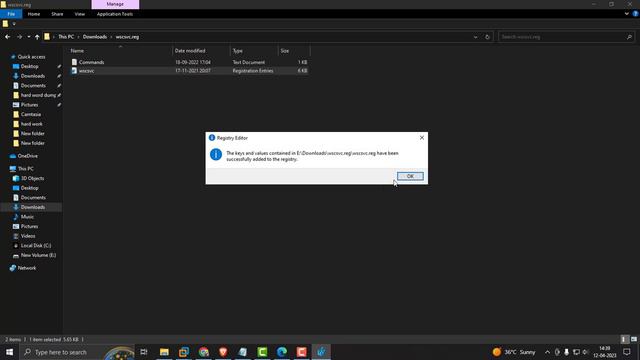Switch to the Home ribbon tab

point(34,14)
